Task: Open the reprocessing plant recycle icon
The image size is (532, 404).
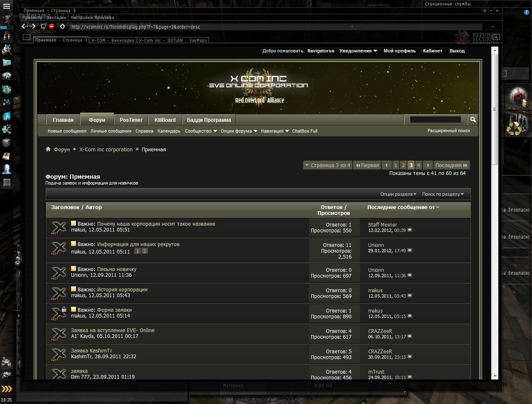Action: pyautogui.click(x=518, y=124)
